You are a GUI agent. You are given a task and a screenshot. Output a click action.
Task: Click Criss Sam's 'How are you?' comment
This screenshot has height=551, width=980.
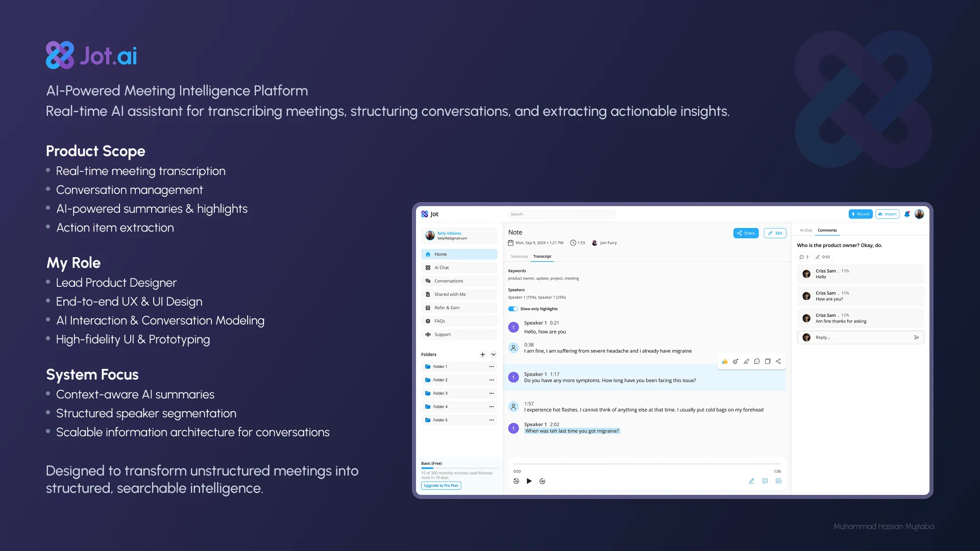tap(861, 296)
